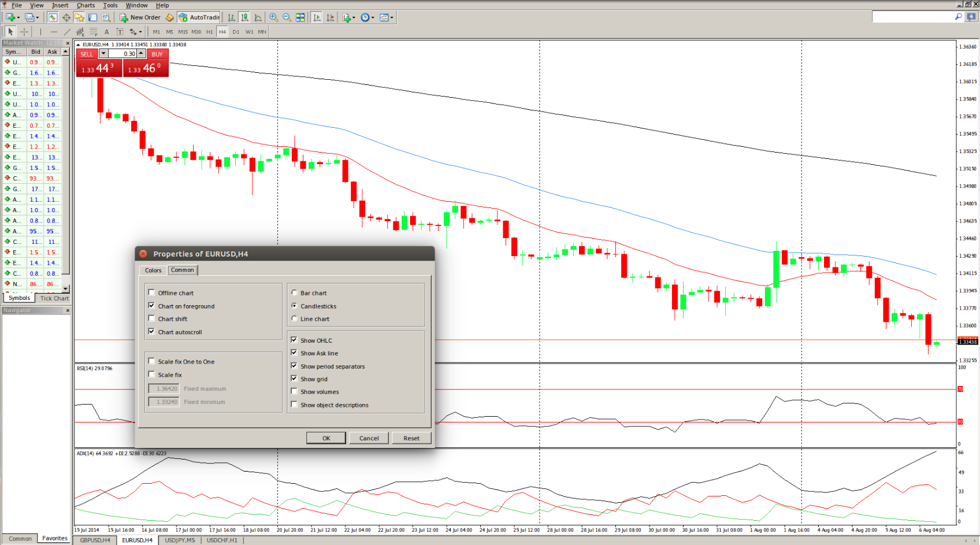Switch chart to line chart icon
This screenshot has width=980, height=545.
point(258,17)
